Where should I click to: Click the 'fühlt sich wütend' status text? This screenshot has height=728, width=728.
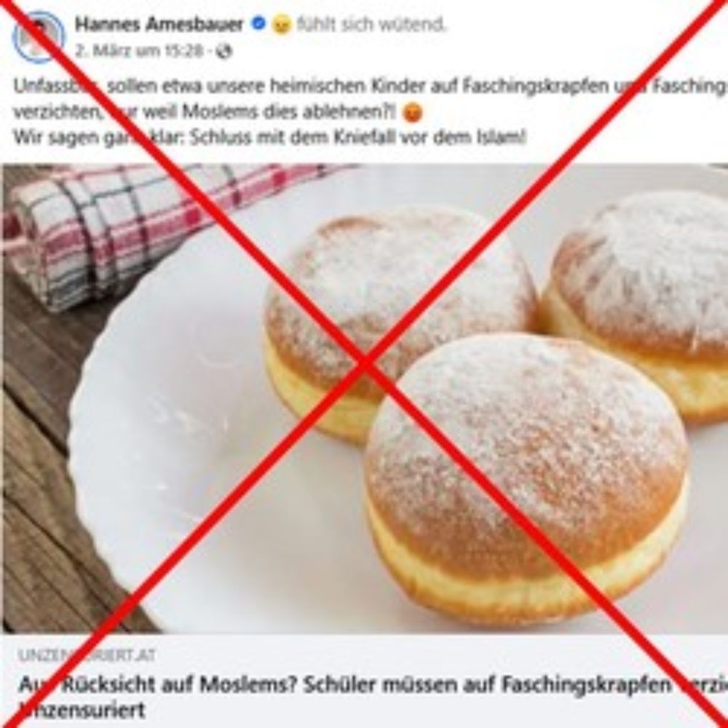[371, 24]
